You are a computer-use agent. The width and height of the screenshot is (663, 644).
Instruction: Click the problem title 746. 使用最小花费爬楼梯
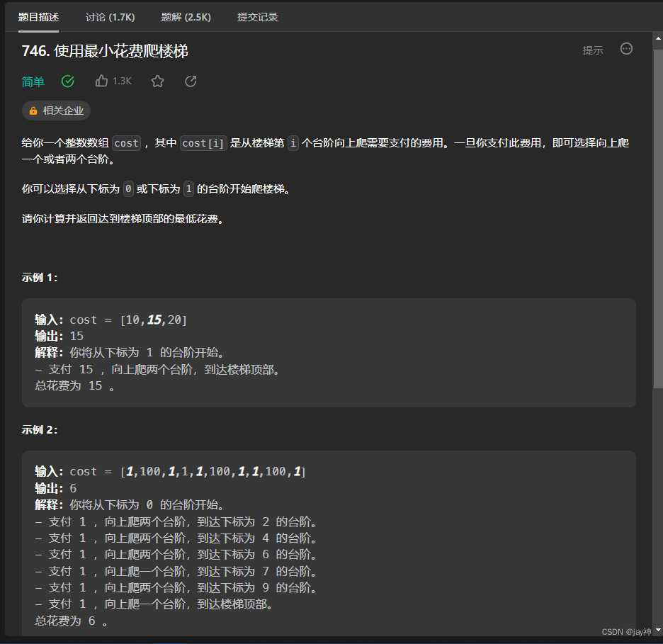pos(108,50)
